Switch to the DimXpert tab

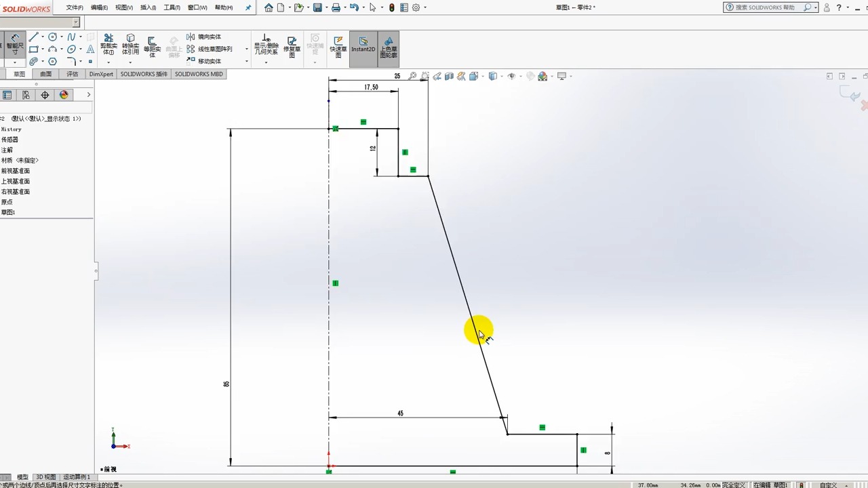tap(101, 74)
